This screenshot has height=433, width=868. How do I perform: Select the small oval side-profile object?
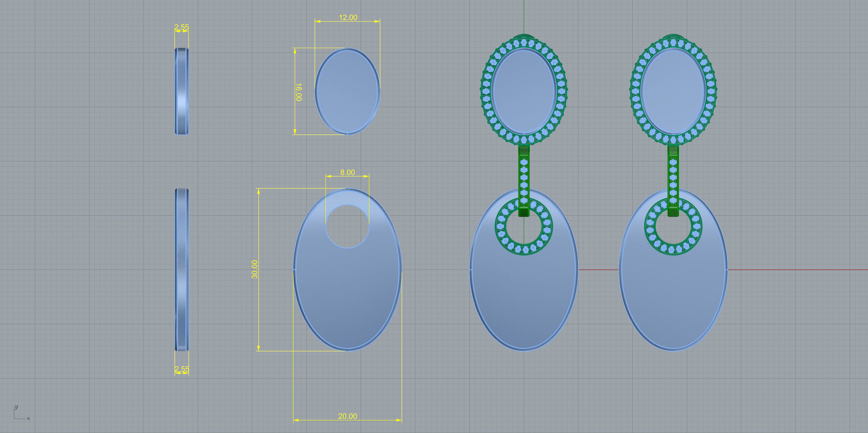[182, 92]
